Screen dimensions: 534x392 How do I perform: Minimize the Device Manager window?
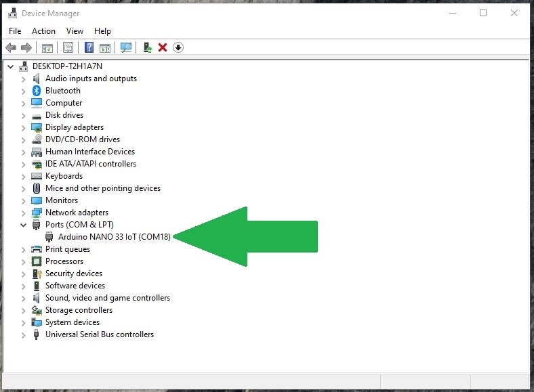coord(452,14)
